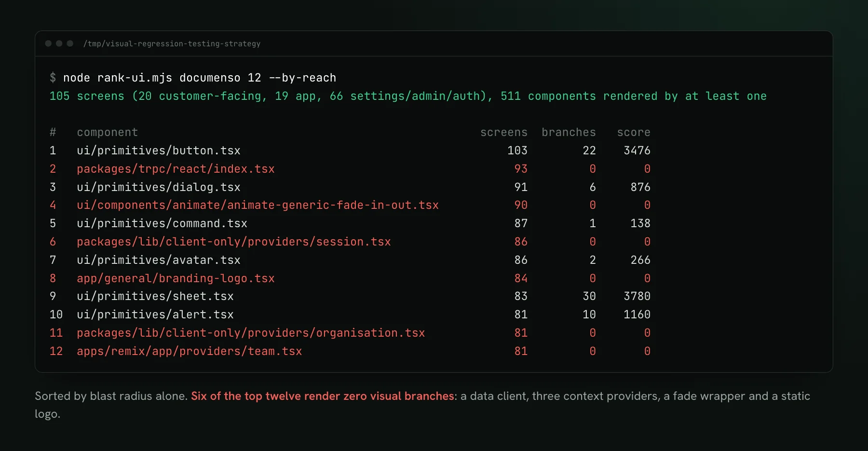The width and height of the screenshot is (868, 451).
Task: Click score value 266 for avatar.tsx
Action: pyautogui.click(x=640, y=260)
